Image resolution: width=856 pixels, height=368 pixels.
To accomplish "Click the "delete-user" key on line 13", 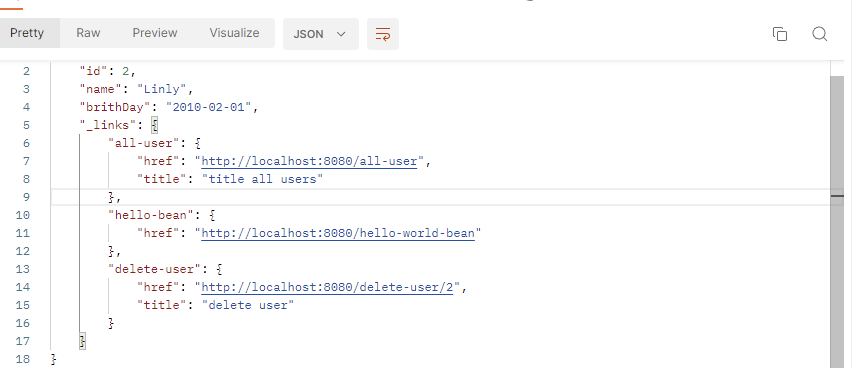I will coord(154,269).
